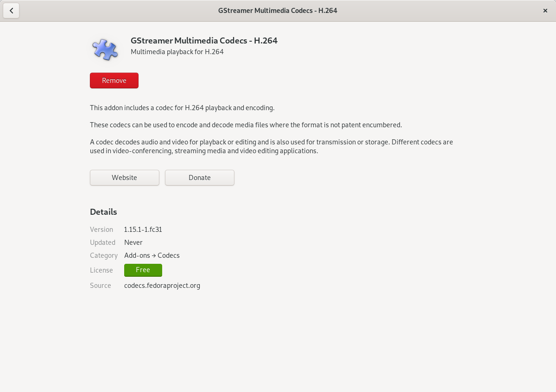556x392 pixels.
Task: Click the green Free license badge
Action: pos(143,270)
